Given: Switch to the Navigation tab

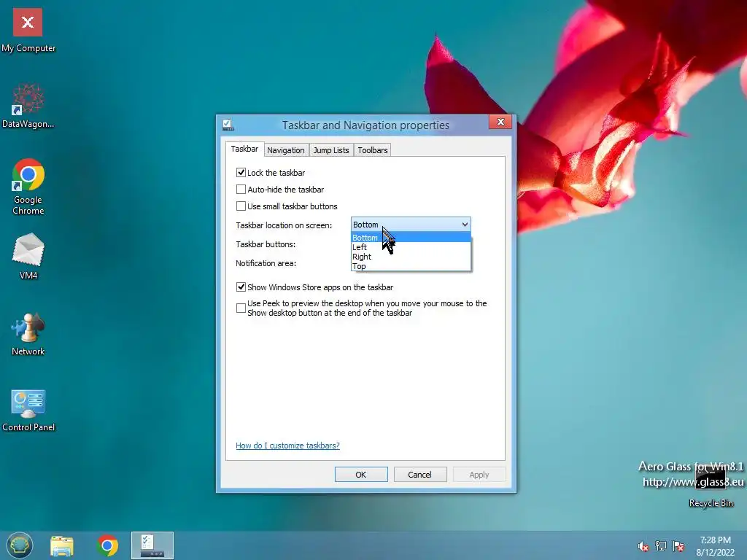Looking at the screenshot, I should [285, 150].
